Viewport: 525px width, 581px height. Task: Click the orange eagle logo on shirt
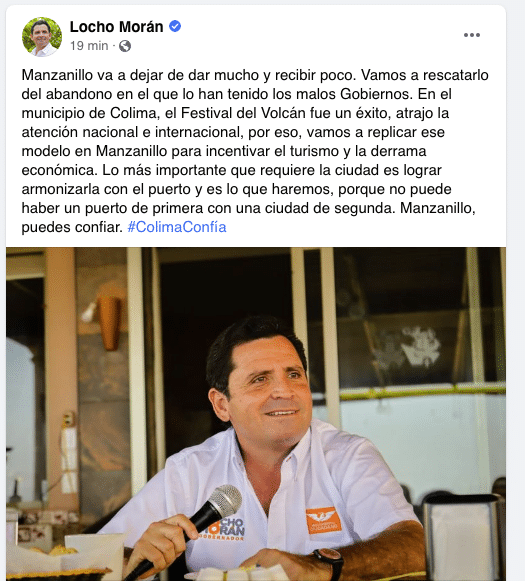[323, 520]
